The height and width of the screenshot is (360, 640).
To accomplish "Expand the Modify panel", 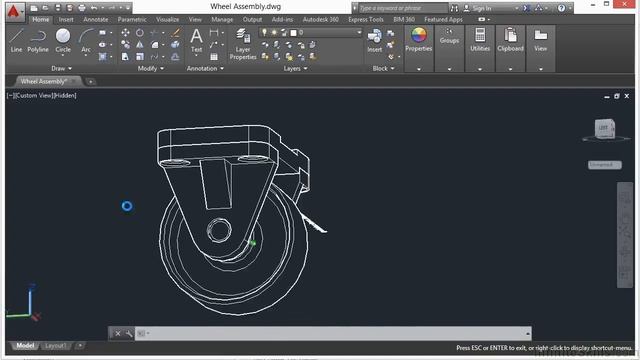I will (x=151, y=68).
